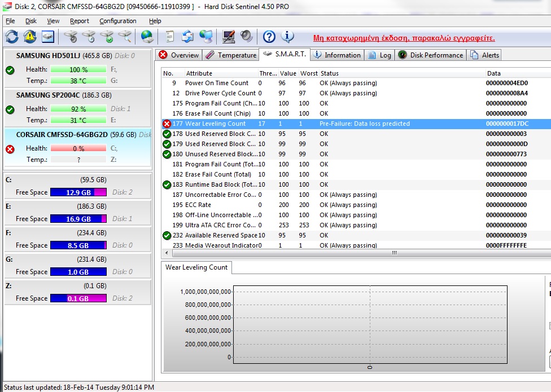Open the Help menu

155,21
